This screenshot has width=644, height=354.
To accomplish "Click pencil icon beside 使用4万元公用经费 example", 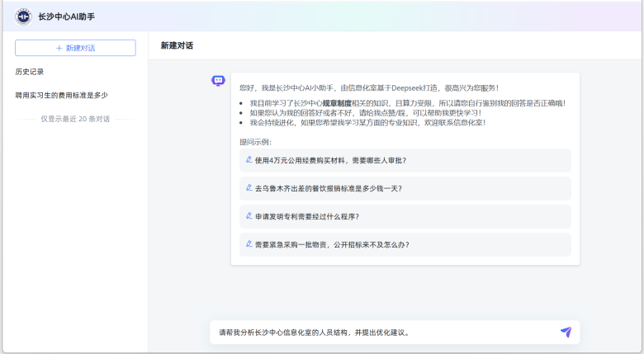I will (x=249, y=160).
